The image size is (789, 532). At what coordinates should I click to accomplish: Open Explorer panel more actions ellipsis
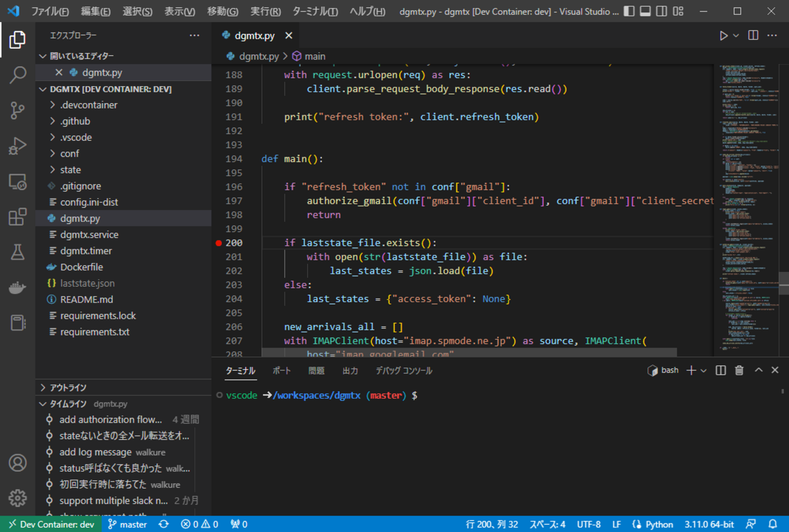194,36
